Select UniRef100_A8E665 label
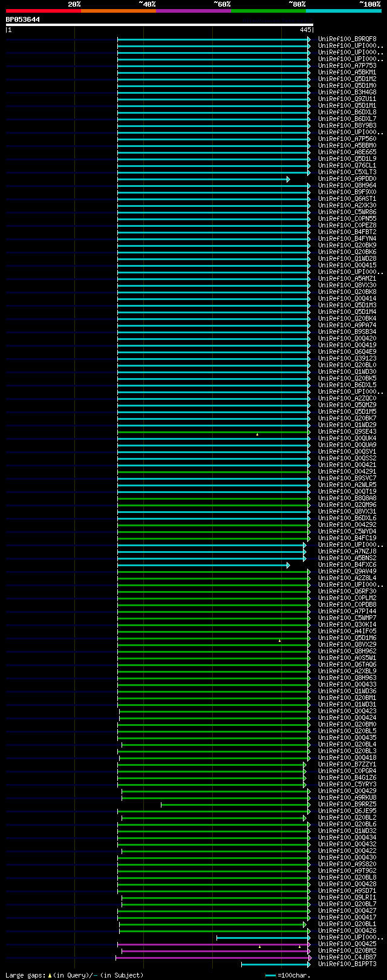The width and height of the screenshot is (387, 980). coord(347,152)
